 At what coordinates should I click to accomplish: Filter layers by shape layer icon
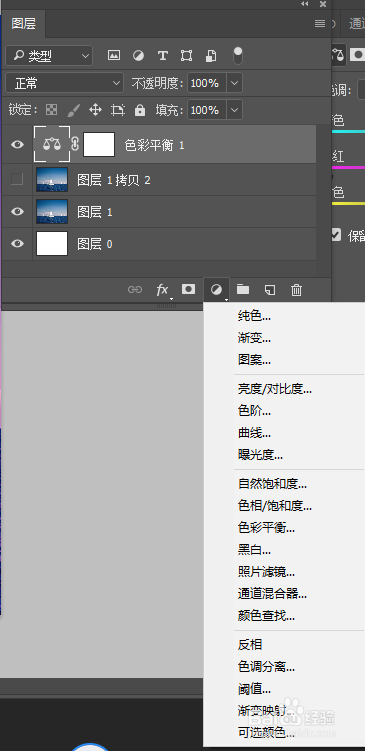pyautogui.click(x=186, y=56)
